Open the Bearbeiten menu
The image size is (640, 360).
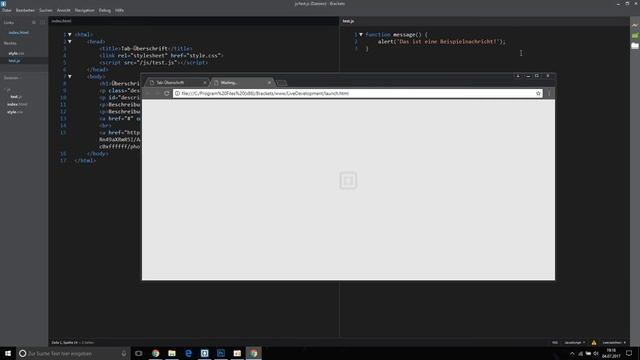(25, 10)
